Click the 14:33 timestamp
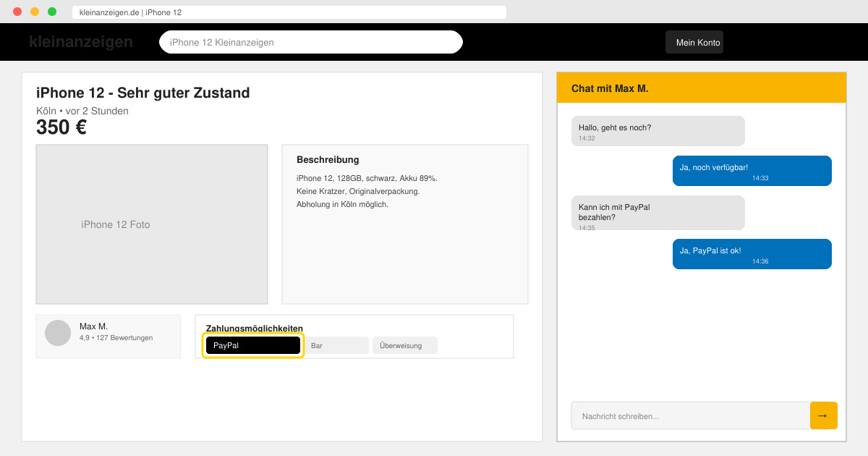The image size is (868, 456). coord(760,177)
